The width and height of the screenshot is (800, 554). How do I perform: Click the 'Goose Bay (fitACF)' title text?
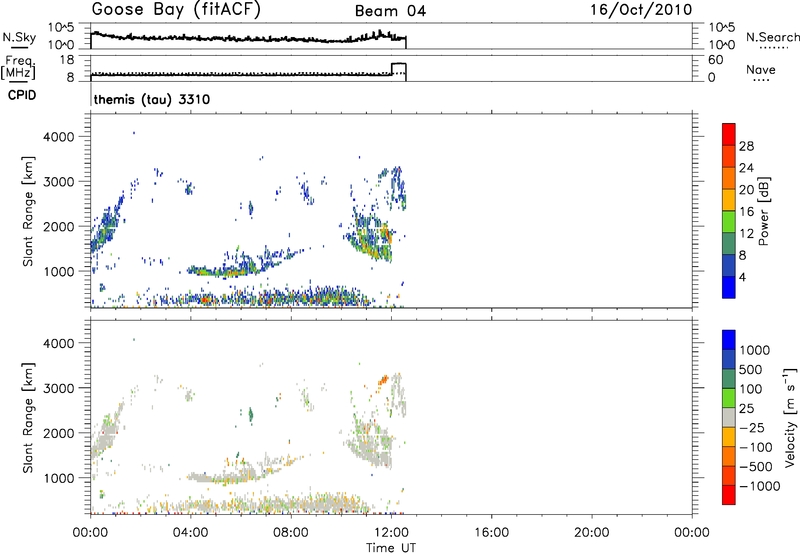(176, 10)
